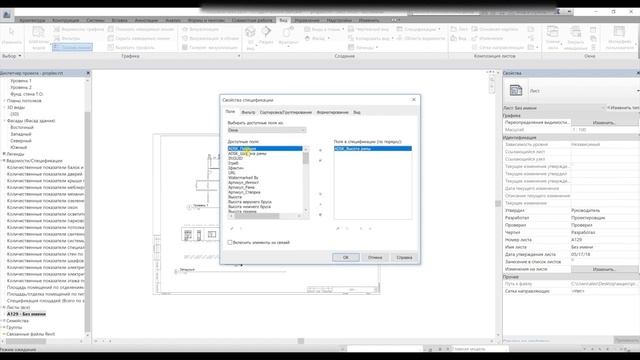
Task: Open Visibility/Graphics ribbon command
Action: [x=79, y=29]
